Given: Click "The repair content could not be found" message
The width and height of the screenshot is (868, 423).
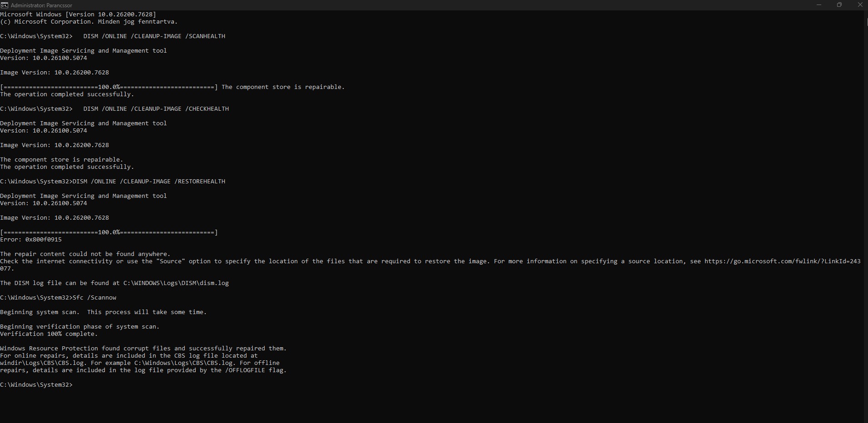Looking at the screenshot, I should click(x=85, y=254).
